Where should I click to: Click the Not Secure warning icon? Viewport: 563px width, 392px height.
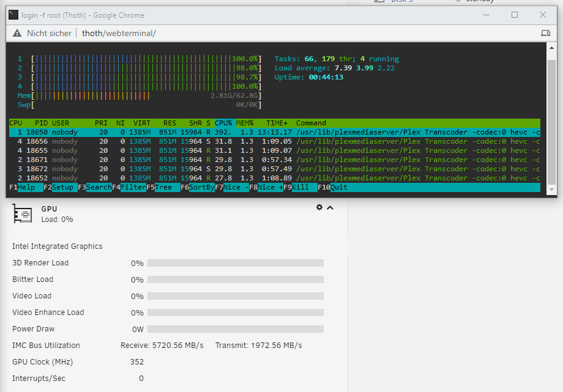point(17,34)
